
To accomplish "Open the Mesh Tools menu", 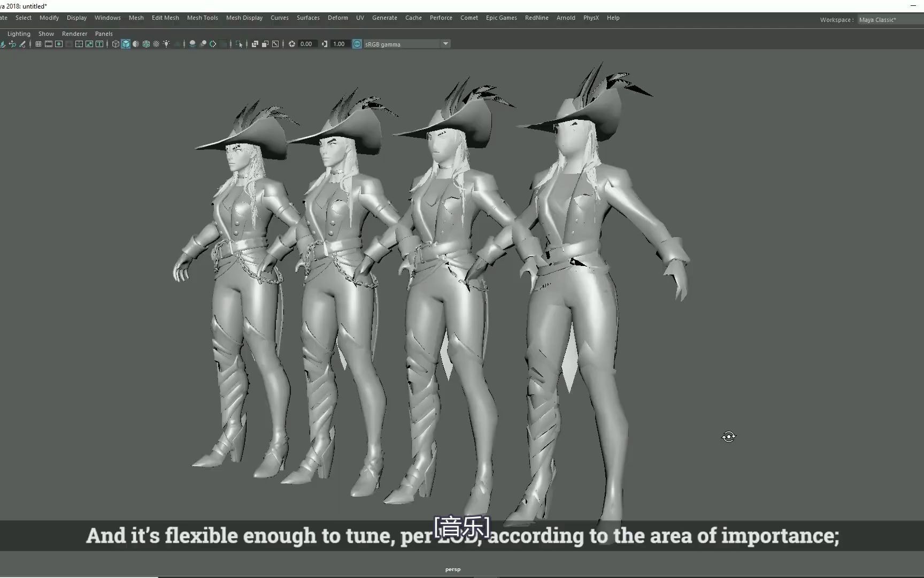I will pyautogui.click(x=203, y=18).
